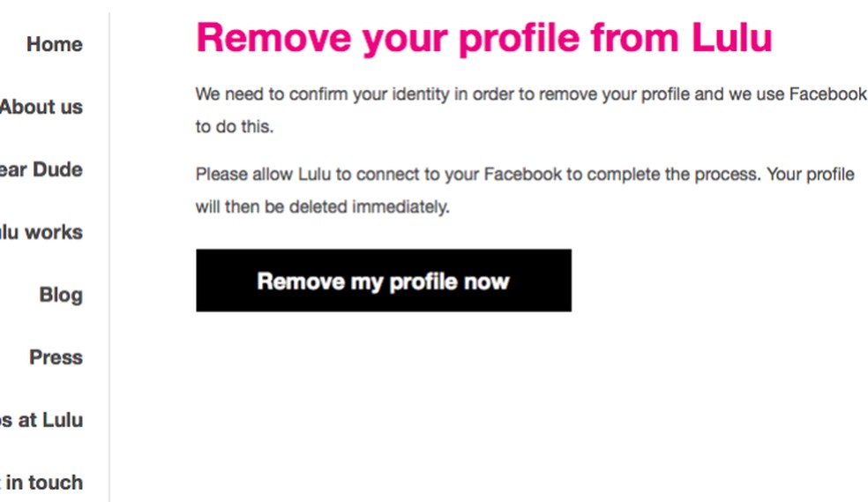Go to the About us page
The height and width of the screenshot is (502, 868).
41,107
